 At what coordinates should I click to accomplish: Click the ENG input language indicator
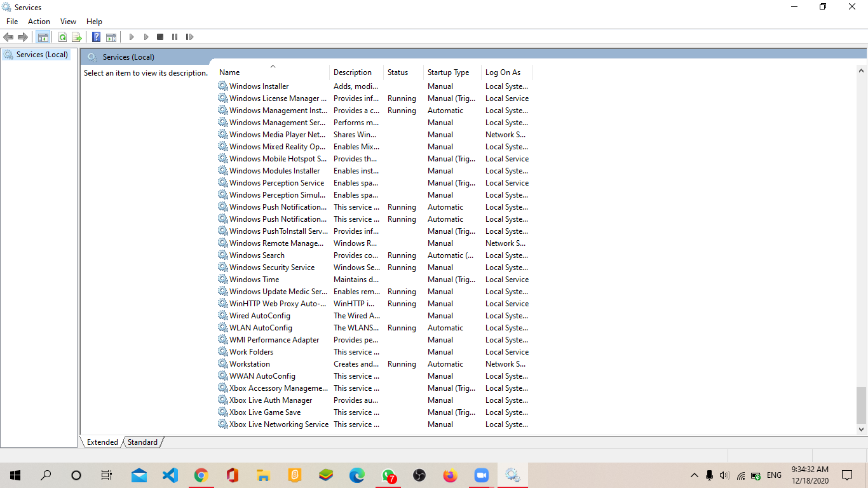[774, 475]
